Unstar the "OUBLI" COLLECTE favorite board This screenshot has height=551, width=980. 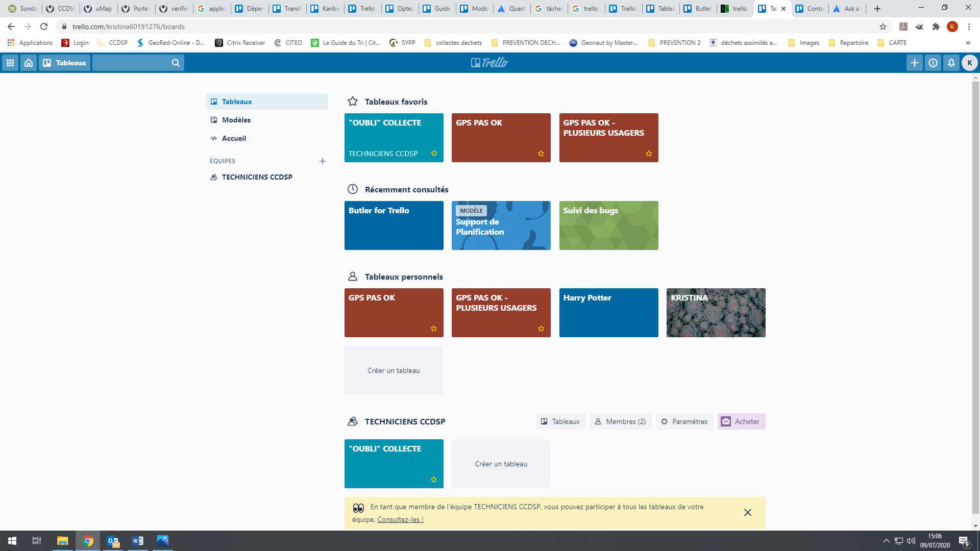(434, 153)
